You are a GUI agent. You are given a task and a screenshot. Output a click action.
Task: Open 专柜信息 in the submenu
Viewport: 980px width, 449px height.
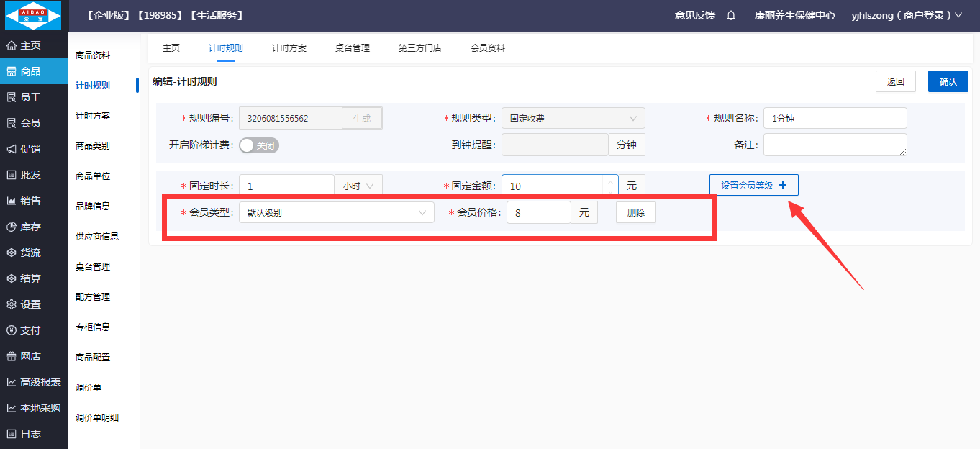93,327
